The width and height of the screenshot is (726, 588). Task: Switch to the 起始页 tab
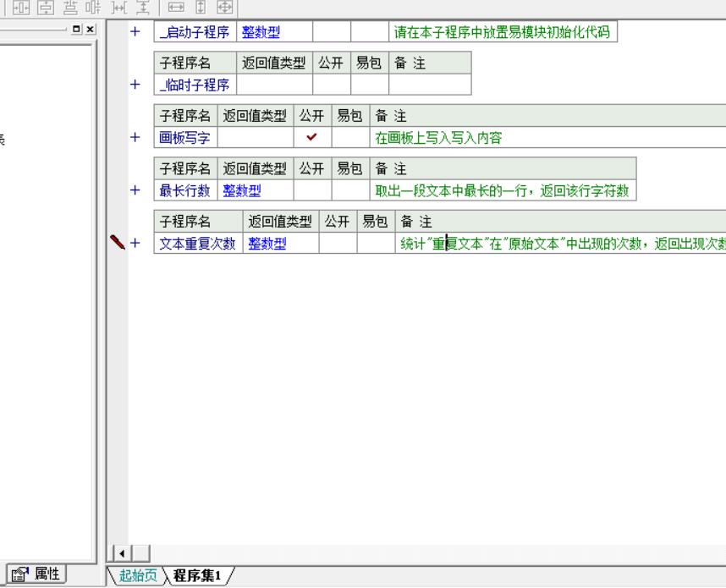[x=136, y=576]
